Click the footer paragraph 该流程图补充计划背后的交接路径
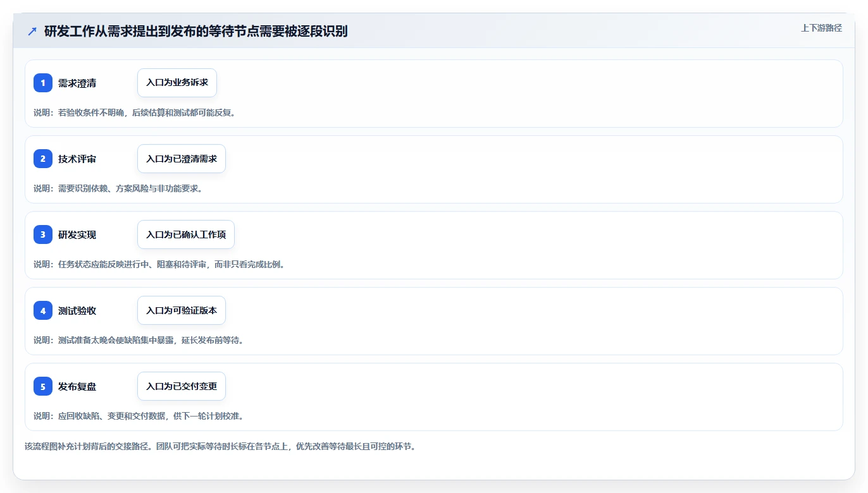Viewport: 868px width, 493px height. pos(220,446)
